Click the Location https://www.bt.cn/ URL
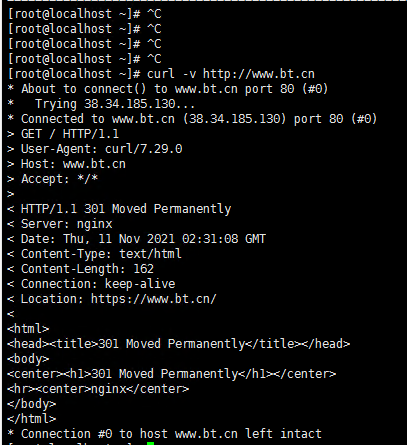The height and width of the screenshot is (445, 407). click(153, 299)
